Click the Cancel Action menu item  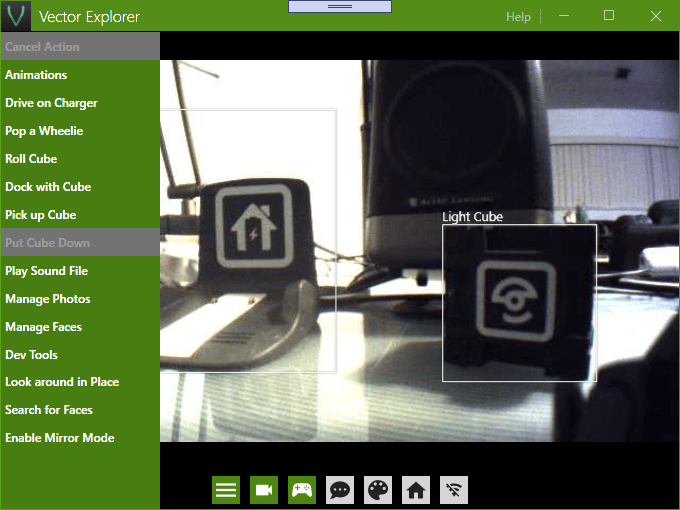tap(80, 46)
